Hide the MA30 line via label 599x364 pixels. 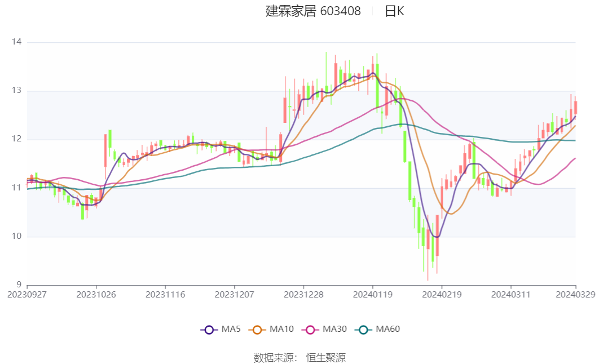pyautogui.click(x=334, y=329)
